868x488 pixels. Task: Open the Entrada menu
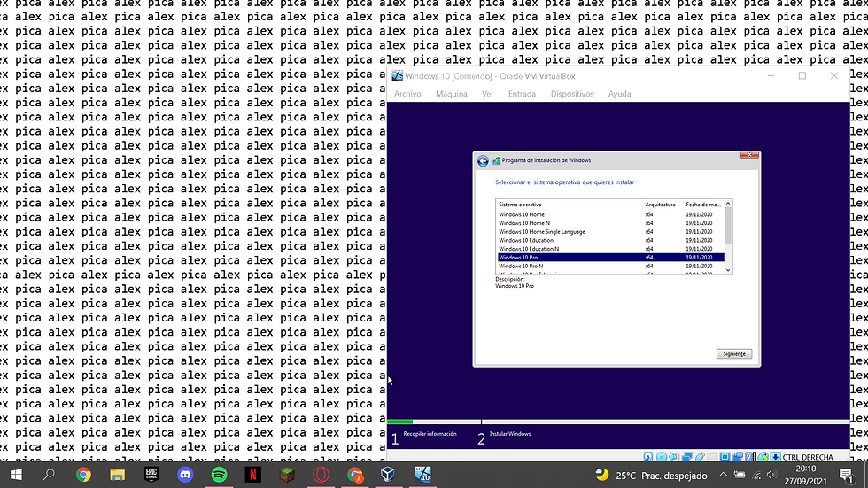522,94
